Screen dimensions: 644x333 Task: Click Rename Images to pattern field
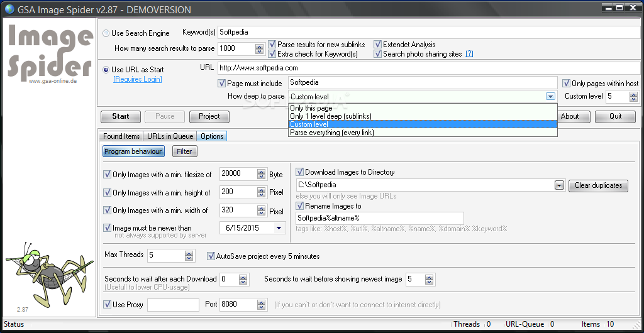tap(380, 218)
